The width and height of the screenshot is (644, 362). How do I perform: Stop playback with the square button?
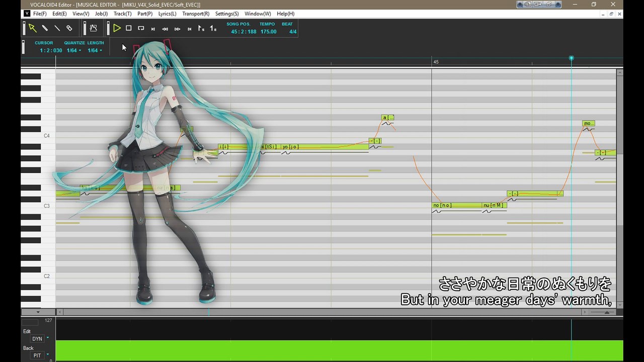pos(129,28)
